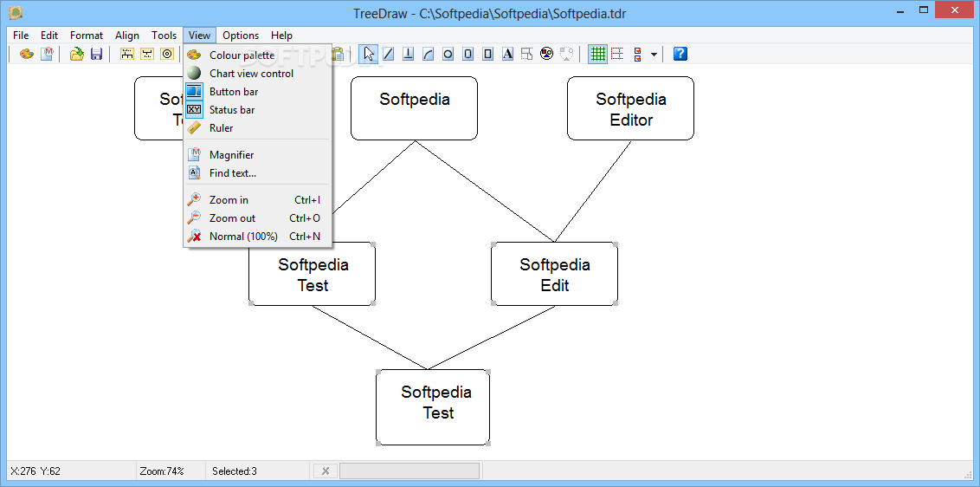Select the square rectangle shape tool
The image size is (980, 487).
488,54
